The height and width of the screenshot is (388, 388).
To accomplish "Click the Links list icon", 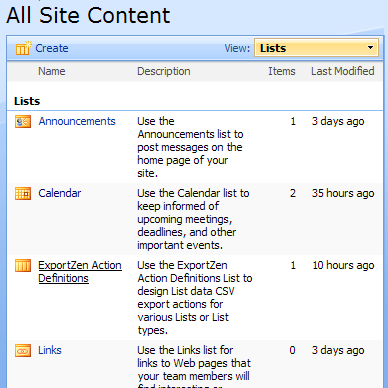I will pyautogui.click(x=23, y=351).
